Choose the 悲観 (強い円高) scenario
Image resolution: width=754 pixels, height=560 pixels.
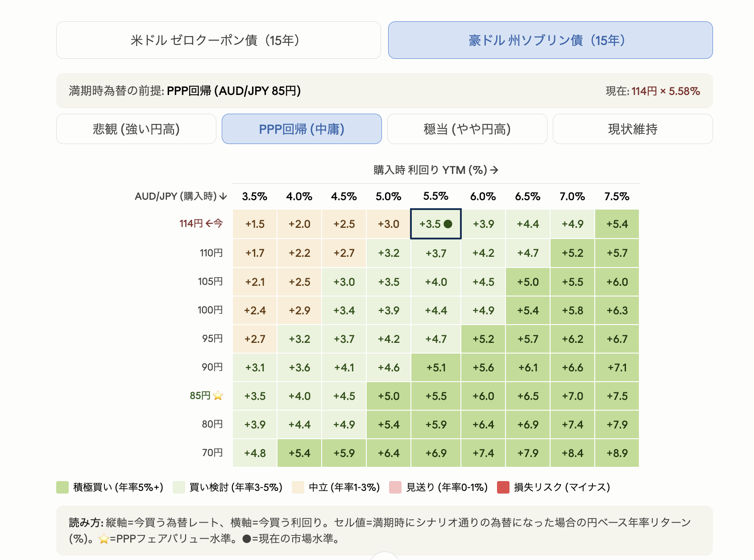pos(136,129)
